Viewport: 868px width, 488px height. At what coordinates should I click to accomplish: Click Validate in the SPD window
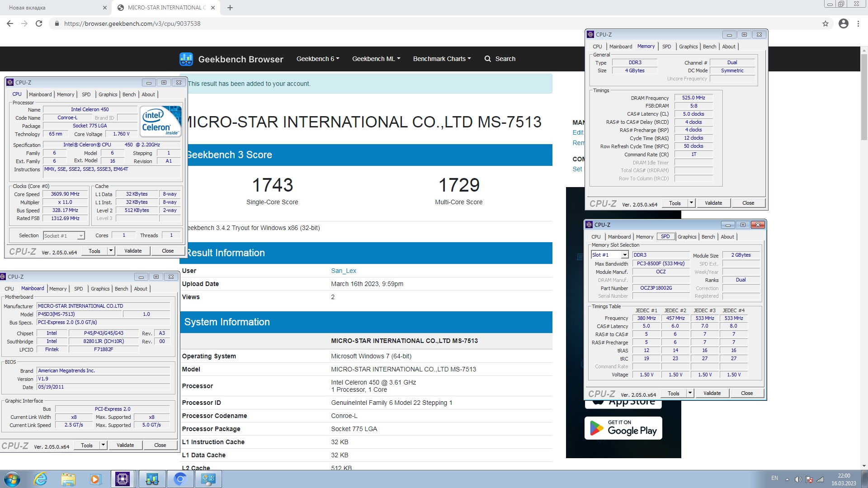[x=712, y=393]
